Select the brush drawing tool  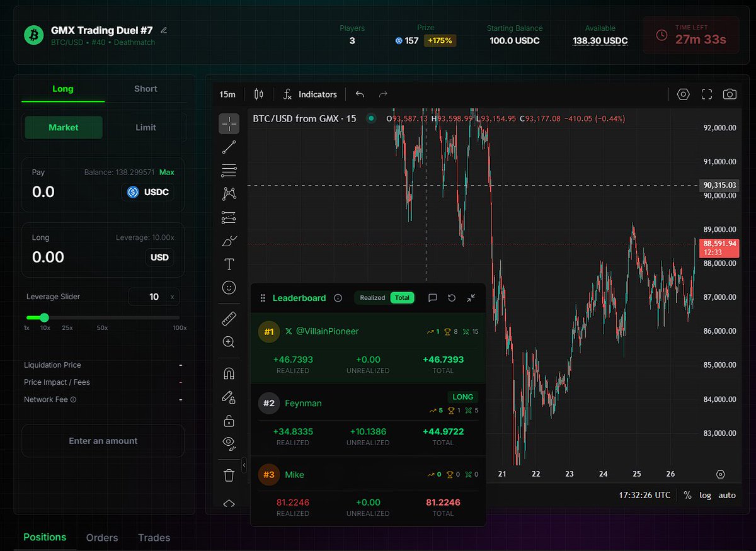(229, 241)
